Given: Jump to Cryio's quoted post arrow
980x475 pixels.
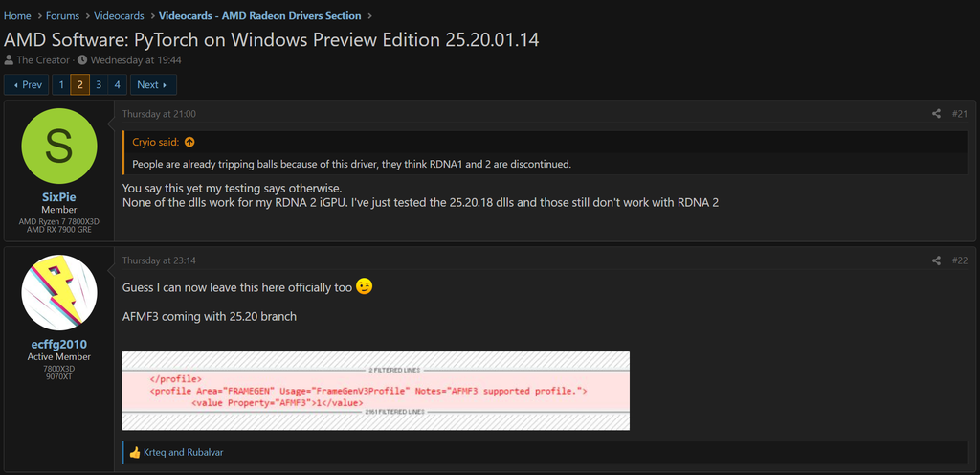Looking at the screenshot, I should [190, 142].
